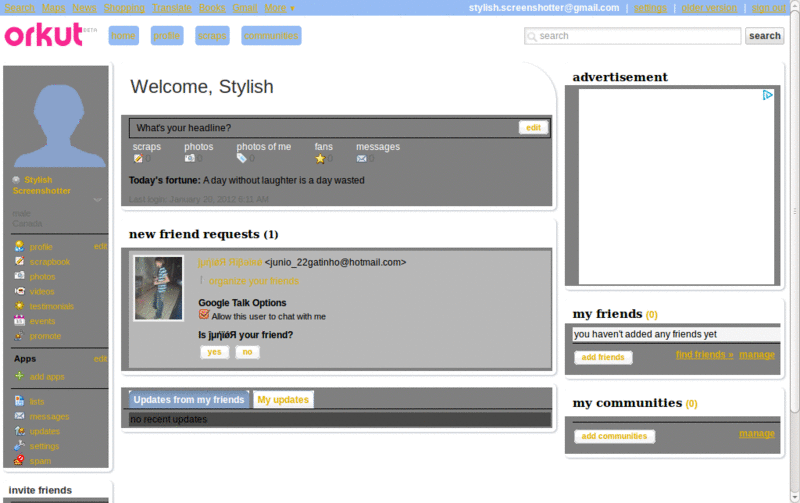
Task: Click manage link under my communities
Action: point(757,434)
